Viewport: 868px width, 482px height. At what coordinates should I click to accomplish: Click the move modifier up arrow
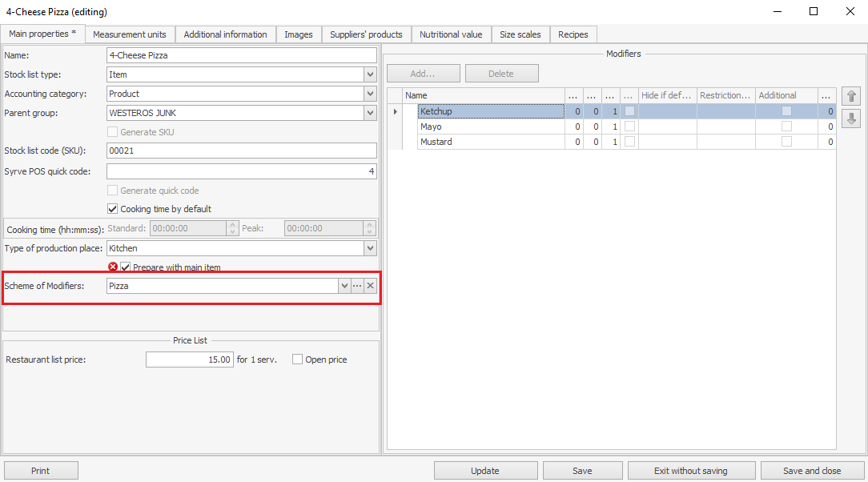tap(852, 97)
